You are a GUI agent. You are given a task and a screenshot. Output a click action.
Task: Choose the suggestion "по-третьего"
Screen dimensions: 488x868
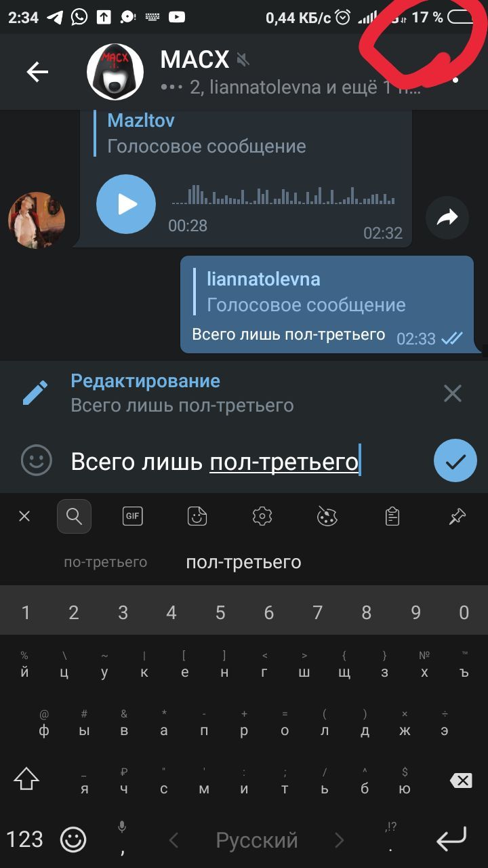click(105, 562)
